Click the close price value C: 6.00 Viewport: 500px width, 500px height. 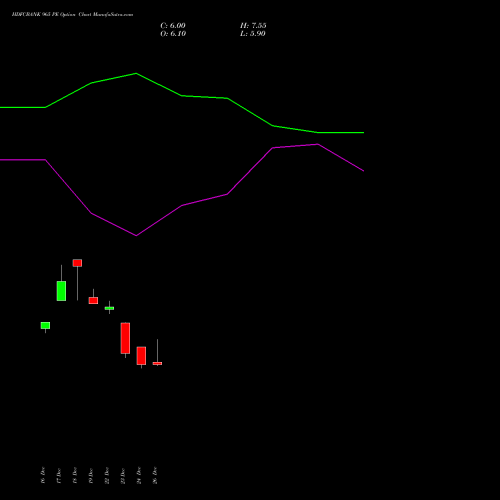(173, 26)
